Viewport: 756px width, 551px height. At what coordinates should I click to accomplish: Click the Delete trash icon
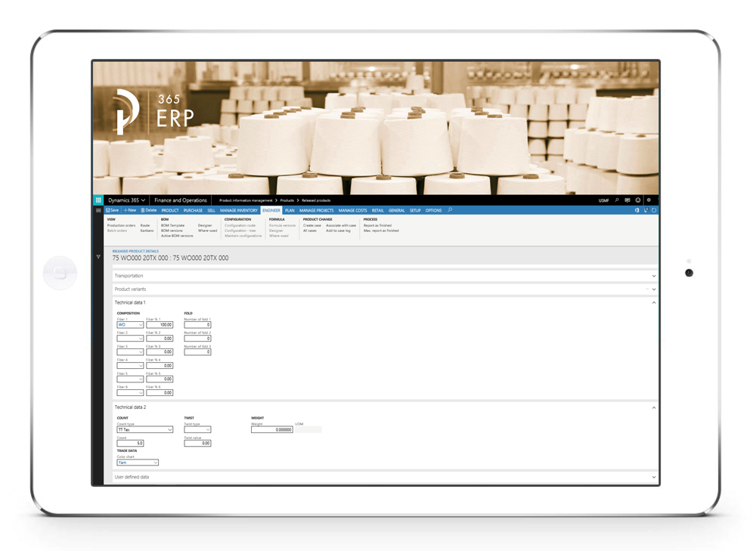pos(149,210)
